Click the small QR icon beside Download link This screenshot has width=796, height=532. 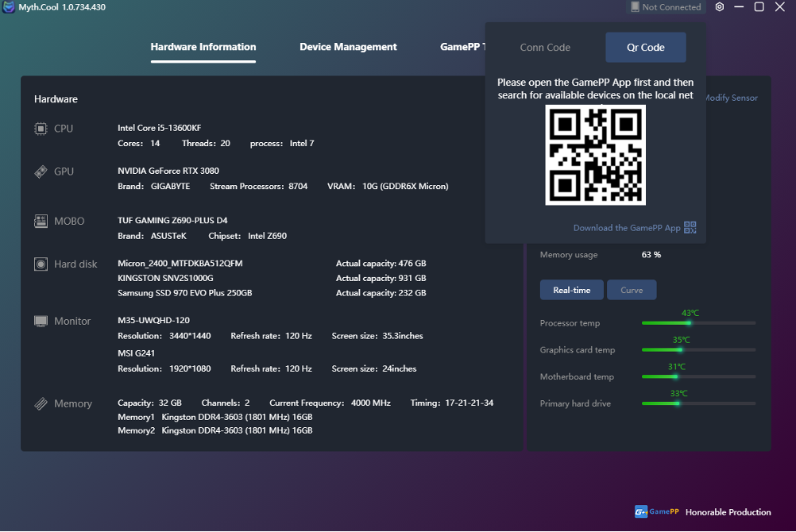click(690, 227)
